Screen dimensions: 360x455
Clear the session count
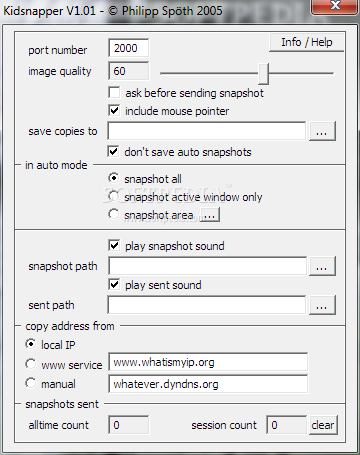[323, 425]
